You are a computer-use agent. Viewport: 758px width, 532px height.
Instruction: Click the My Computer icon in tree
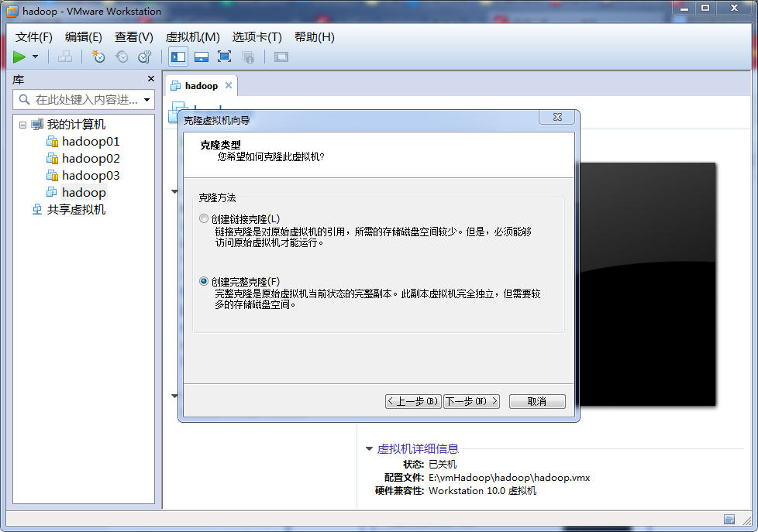click(37, 125)
